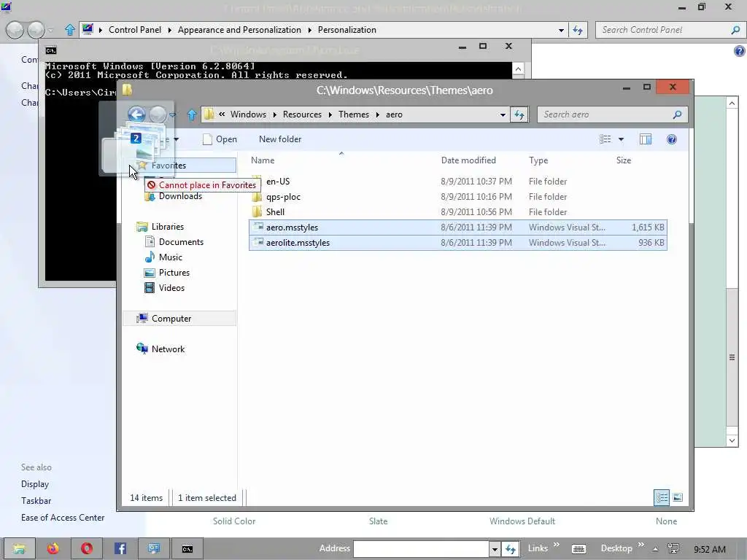747x560 pixels.
Task: Select Pictures in the navigation pane
Action: coord(174,273)
